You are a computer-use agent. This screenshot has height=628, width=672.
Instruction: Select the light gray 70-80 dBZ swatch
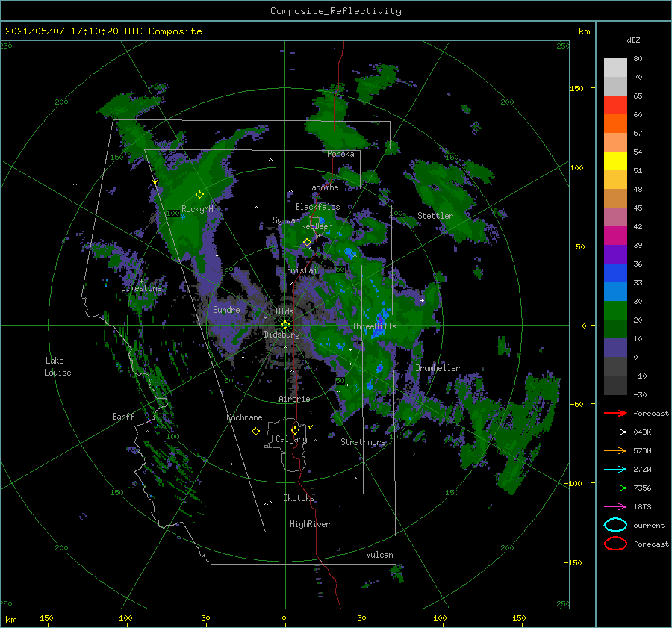pos(615,67)
